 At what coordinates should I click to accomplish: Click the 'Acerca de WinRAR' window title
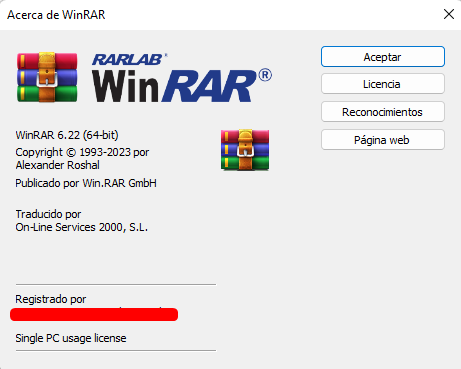pyautogui.click(x=56, y=15)
